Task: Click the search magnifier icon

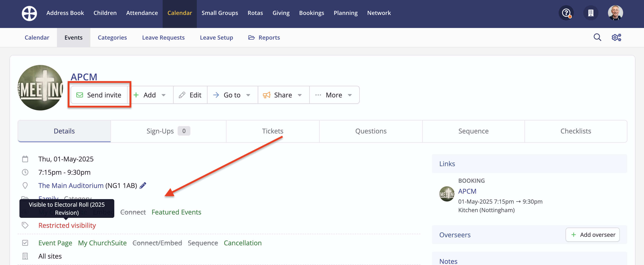Action: coord(597,37)
